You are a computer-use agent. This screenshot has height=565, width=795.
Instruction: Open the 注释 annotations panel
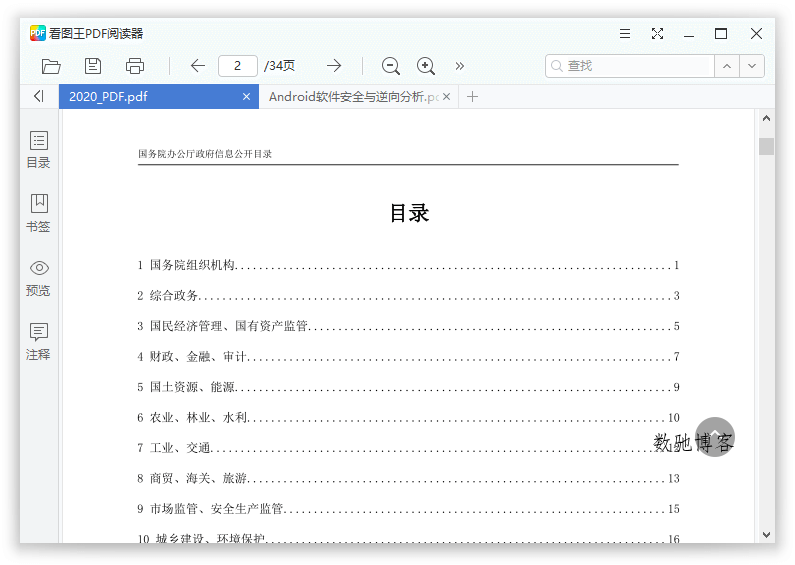click(x=39, y=341)
